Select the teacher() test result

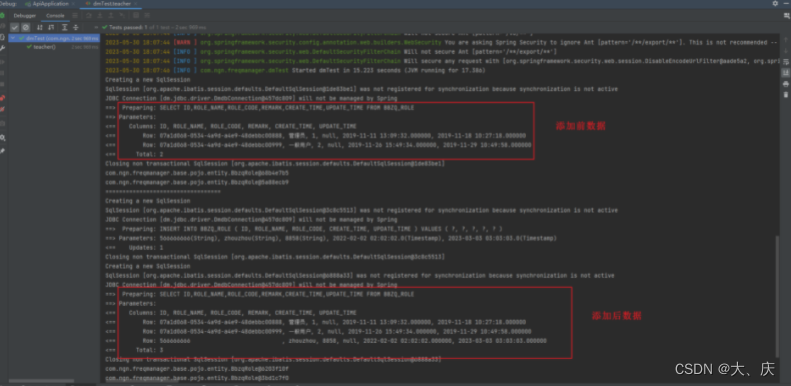pos(44,47)
